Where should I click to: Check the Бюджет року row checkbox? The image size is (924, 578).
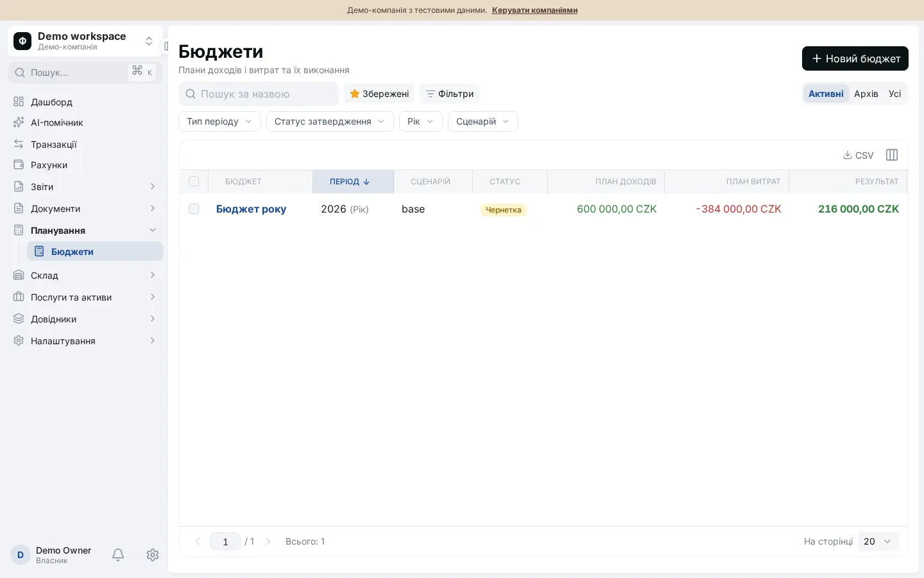click(194, 209)
